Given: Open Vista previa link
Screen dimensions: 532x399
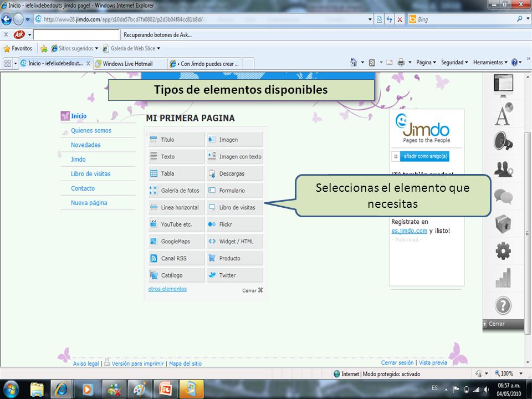Looking at the screenshot, I should point(433,362).
